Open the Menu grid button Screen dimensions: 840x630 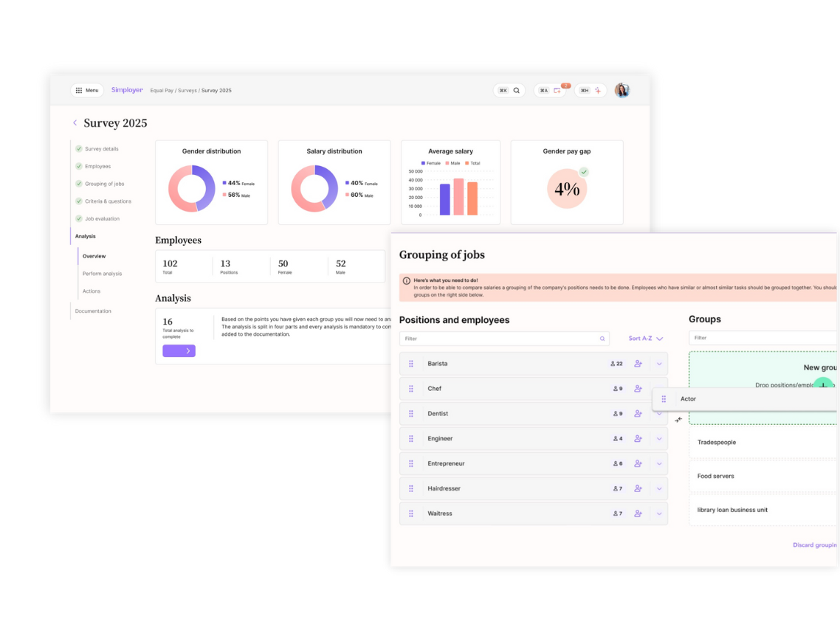86,91
